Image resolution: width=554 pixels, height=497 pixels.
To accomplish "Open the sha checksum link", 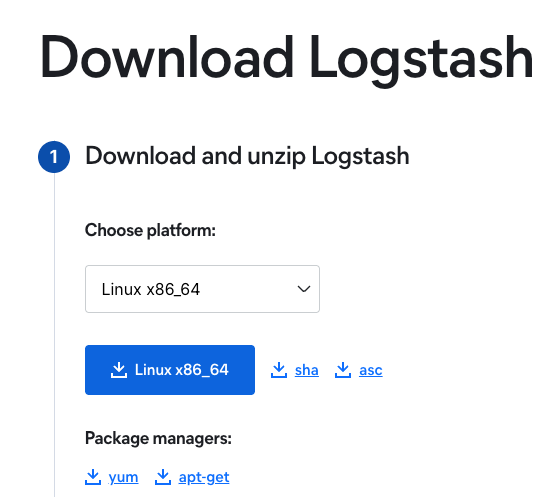I will [307, 370].
